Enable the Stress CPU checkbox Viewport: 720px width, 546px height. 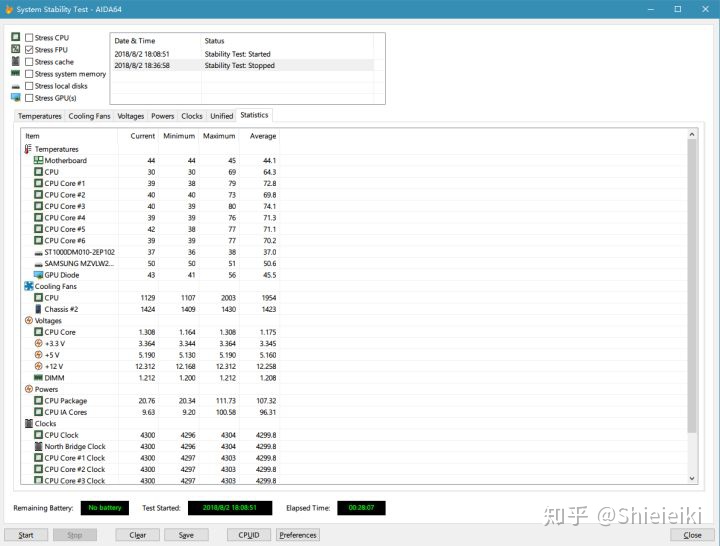tap(29, 38)
